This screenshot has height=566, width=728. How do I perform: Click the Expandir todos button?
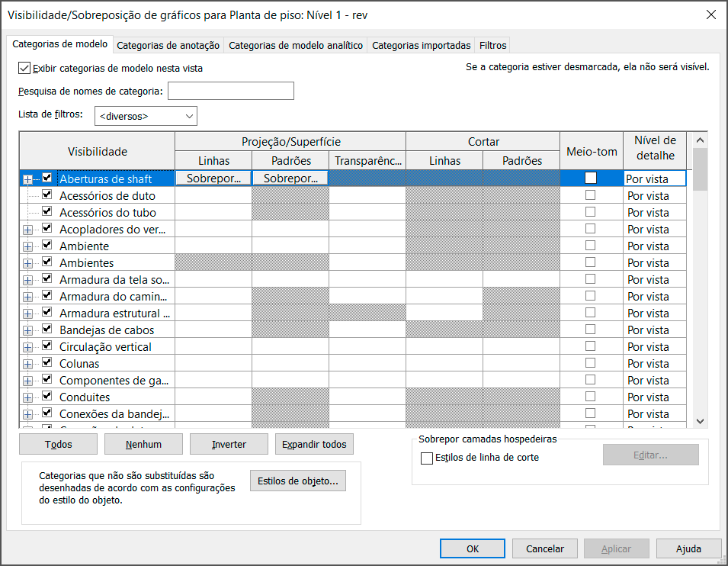point(314,444)
